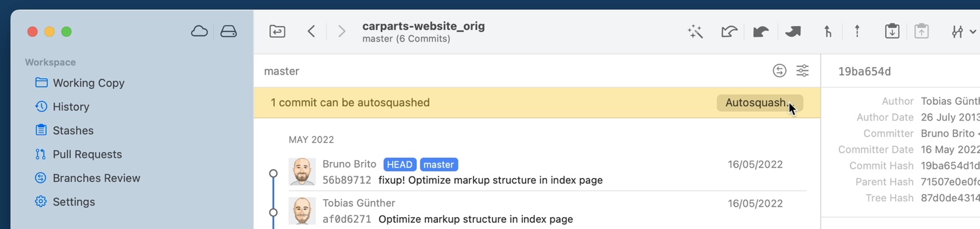Open the magic wand quick actions
This screenshot has height=229, width=980.
click(695, 32)
